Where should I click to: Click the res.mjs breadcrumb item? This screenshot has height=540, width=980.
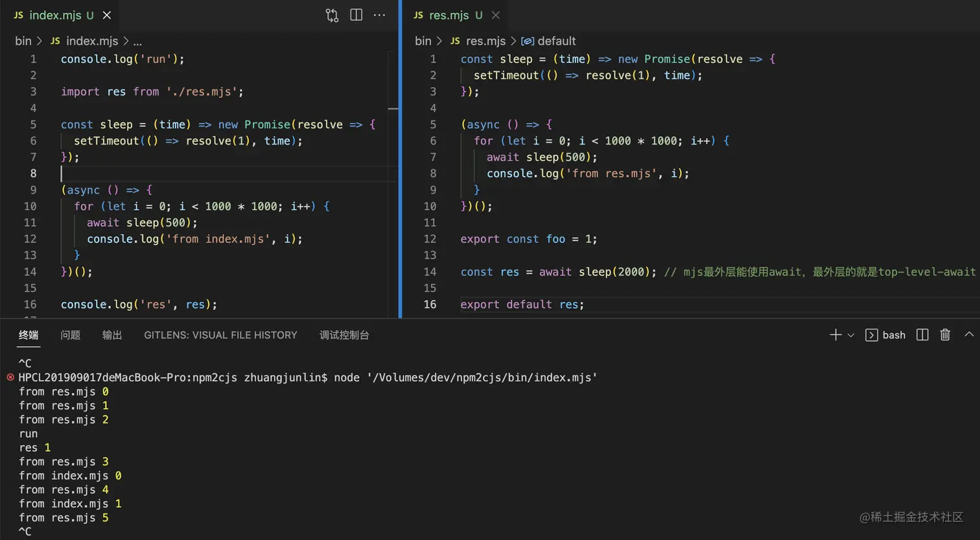point(485,41)
